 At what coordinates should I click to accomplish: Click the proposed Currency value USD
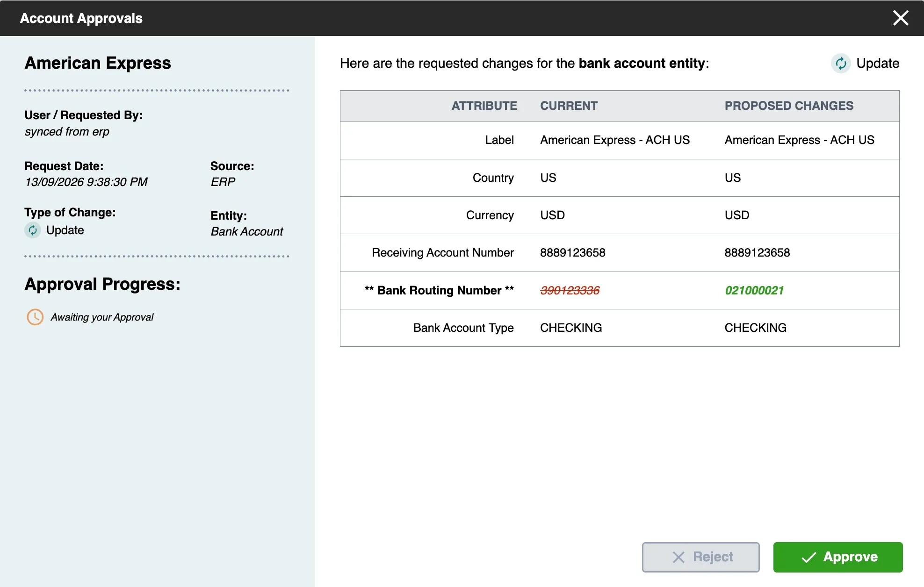click(x=737, y=215)
